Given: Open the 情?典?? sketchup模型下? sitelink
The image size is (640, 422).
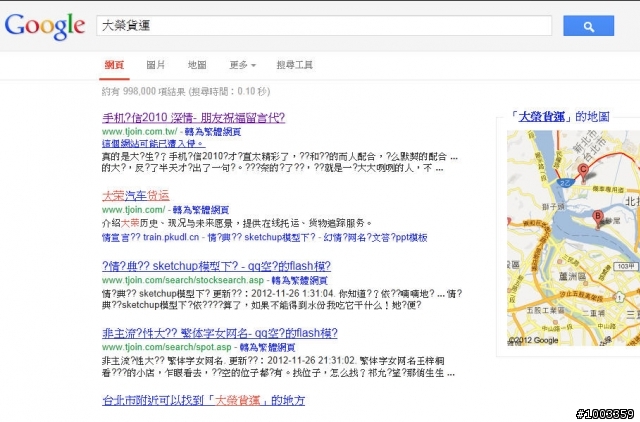Looking at the screenshot, I should (262, 237).
